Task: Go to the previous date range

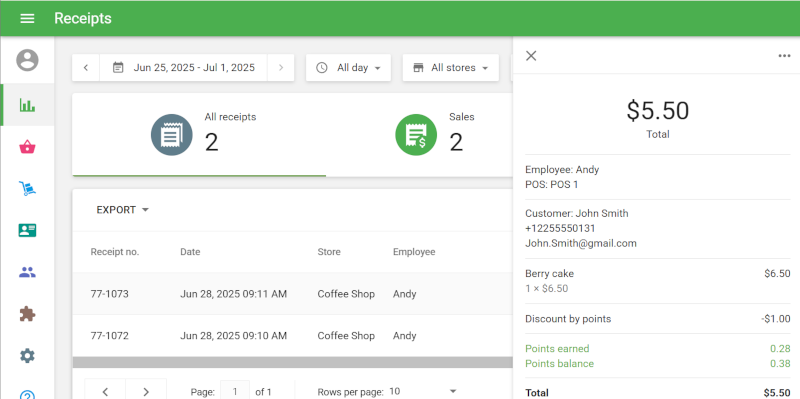Action: [86, 67]
